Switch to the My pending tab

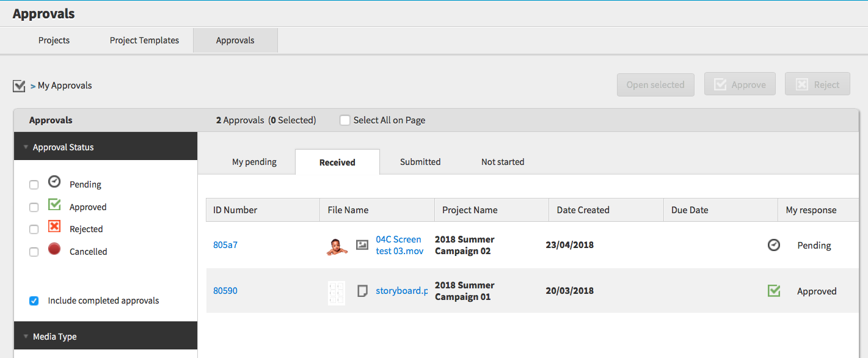pos(254,162)
